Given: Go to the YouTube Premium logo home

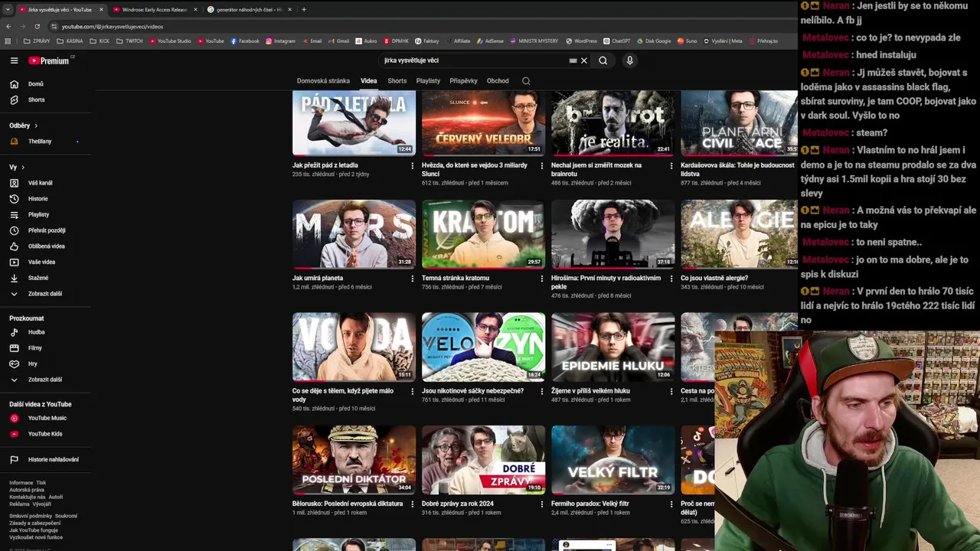Looking at the screenshot, I should [51, 60].
